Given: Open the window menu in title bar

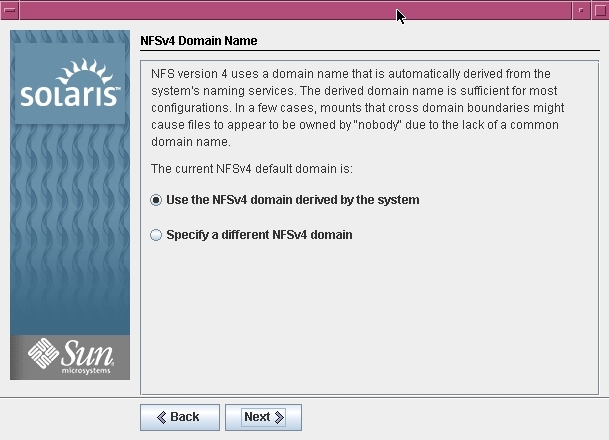Looking at the screenshot, I should tap(9, 9).
